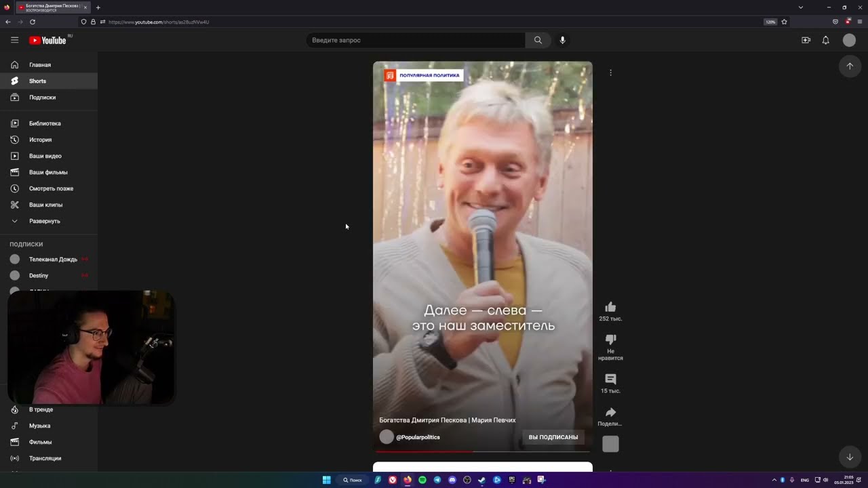Screen dimensions: 868x488
Task: Toggle subscription via ВЫ ПОДПИСАНЫ button
Action: coord(553,437)
